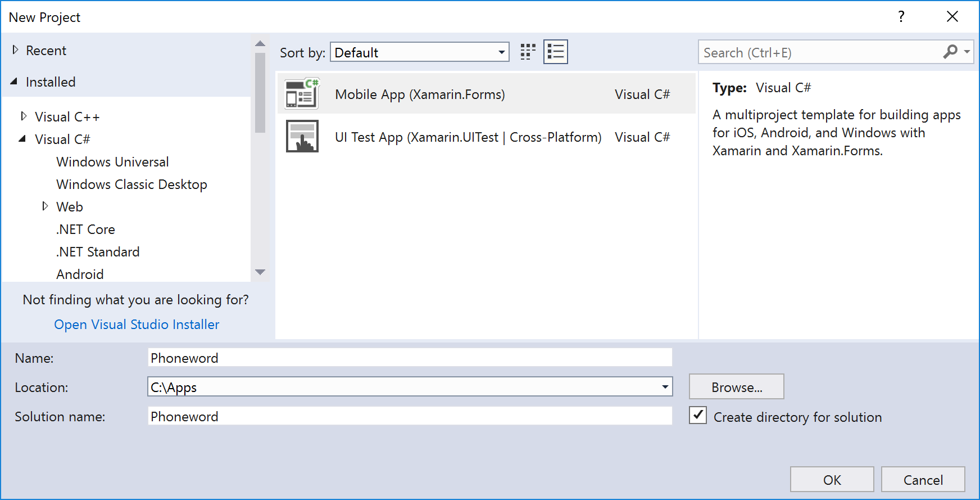Open the Location path dropdown

[x=665, y=386]
